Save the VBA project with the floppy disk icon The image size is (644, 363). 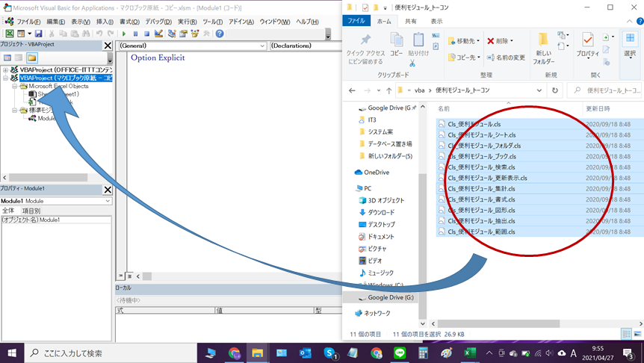[39, 34]
